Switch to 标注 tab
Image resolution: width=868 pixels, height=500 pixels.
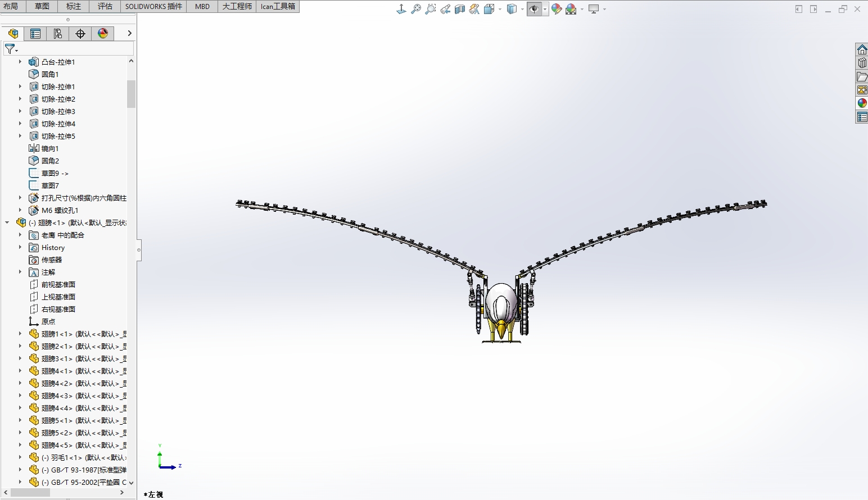coord(74,6)
